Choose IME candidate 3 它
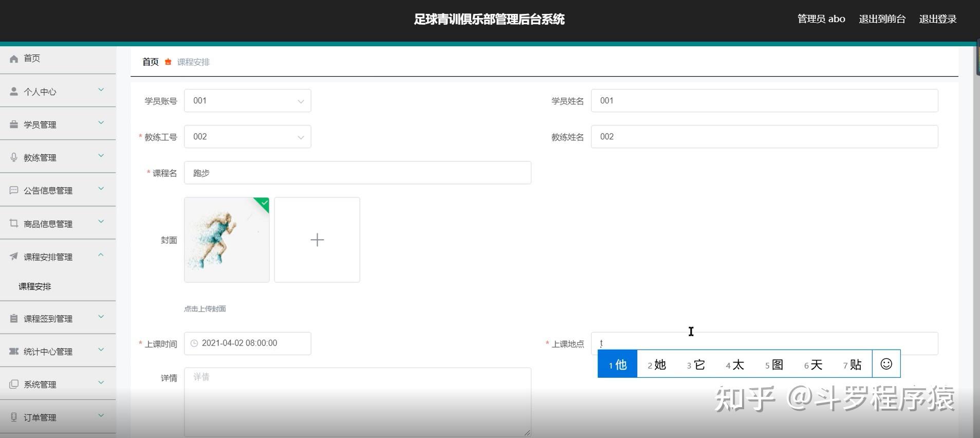Viewport: 980px width, 438px height. click(696, 364)
